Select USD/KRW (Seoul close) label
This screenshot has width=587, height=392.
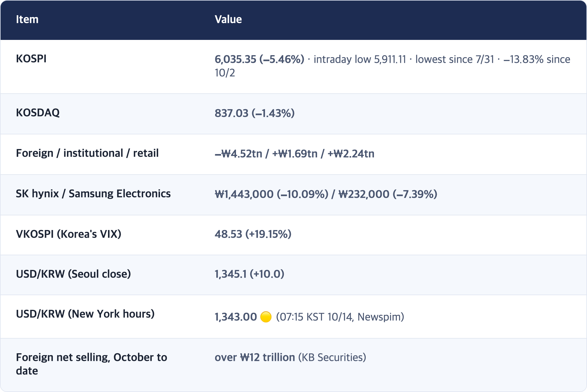73,274
